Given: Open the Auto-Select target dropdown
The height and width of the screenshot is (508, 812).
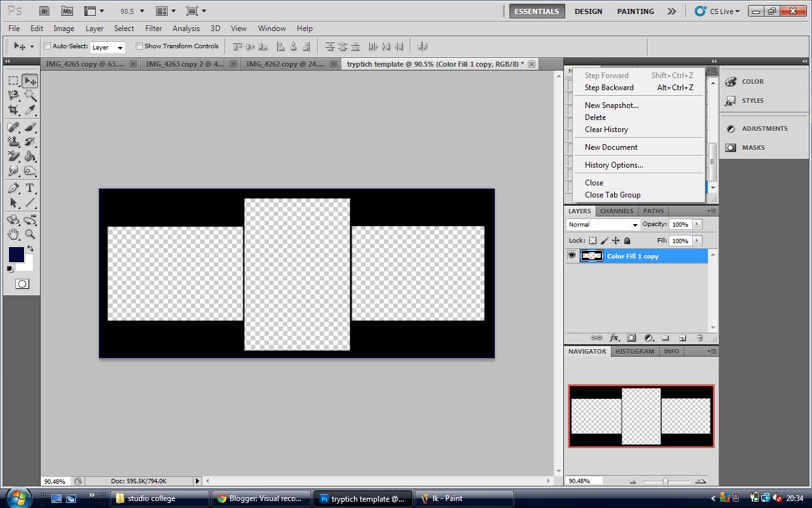Looking at the screenshot, I should [107, 46].
